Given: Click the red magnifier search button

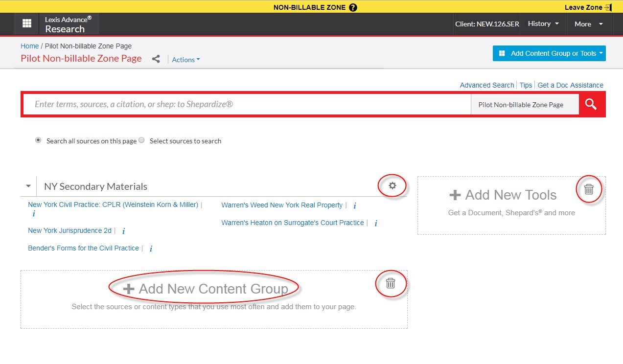Looking at the screenshot, I should (591, 104).
